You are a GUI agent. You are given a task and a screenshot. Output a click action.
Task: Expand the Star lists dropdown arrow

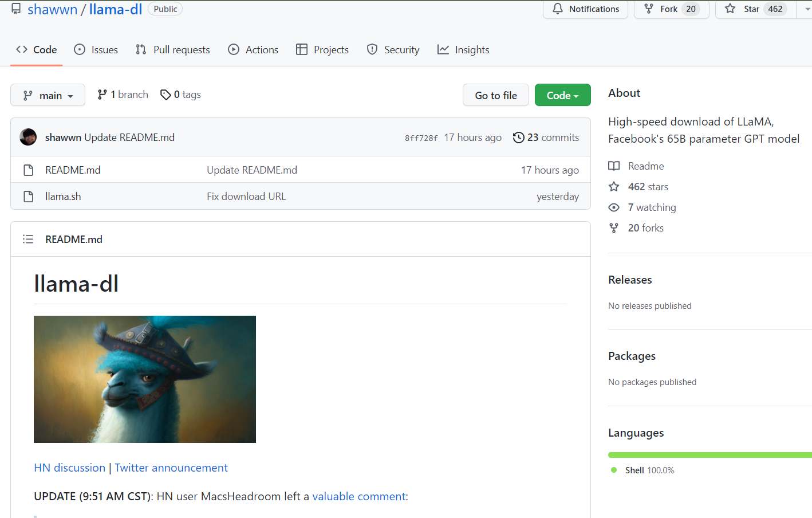tap(806, 9)
